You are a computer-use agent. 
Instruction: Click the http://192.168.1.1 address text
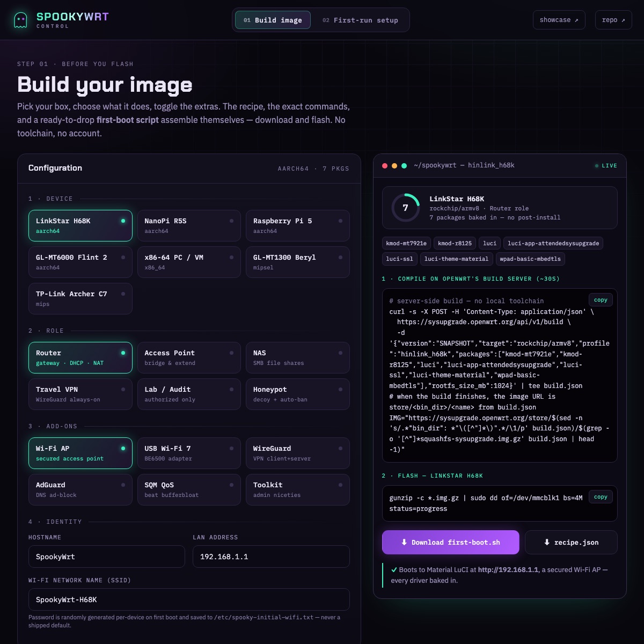coord(508,570)
